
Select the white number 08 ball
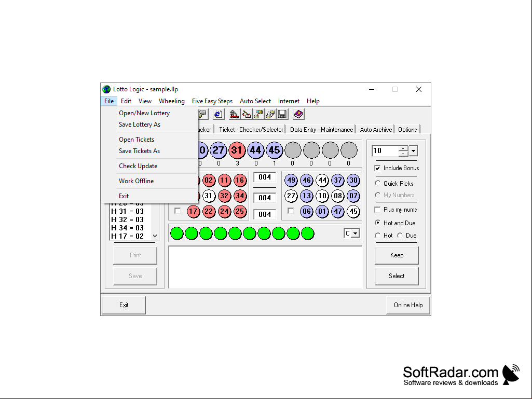coord(338,196)
